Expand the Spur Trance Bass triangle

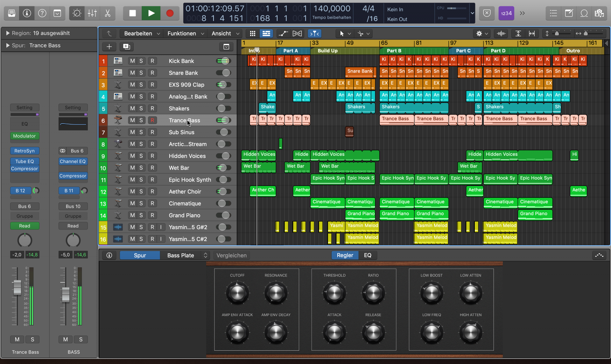7,45
